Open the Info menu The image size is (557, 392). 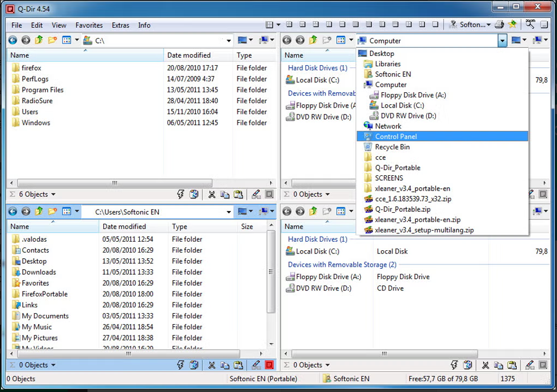pyautogui.click(x=144, y=25)
